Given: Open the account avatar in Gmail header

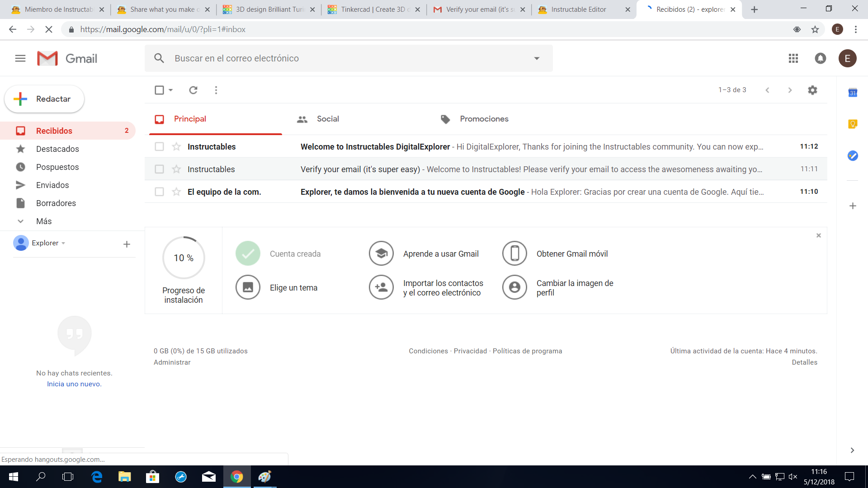Looking at the screenshot, I should 848,58.
